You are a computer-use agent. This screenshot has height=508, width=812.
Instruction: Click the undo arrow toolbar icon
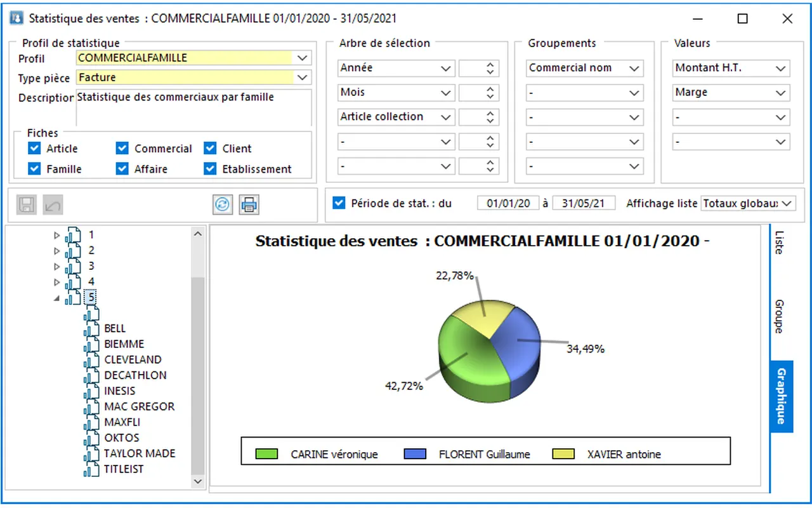coord(53,204)
